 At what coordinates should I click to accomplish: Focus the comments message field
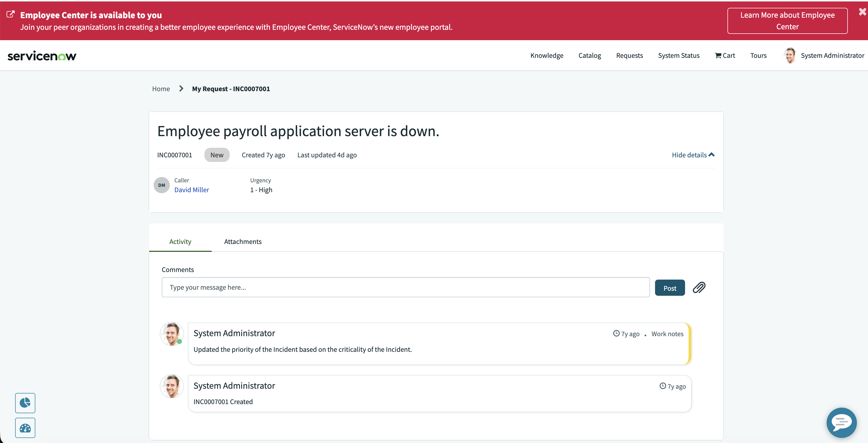point(405,287)
